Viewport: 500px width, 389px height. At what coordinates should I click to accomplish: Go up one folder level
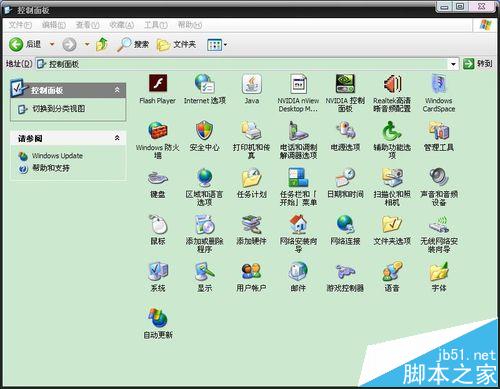(102, 44)
